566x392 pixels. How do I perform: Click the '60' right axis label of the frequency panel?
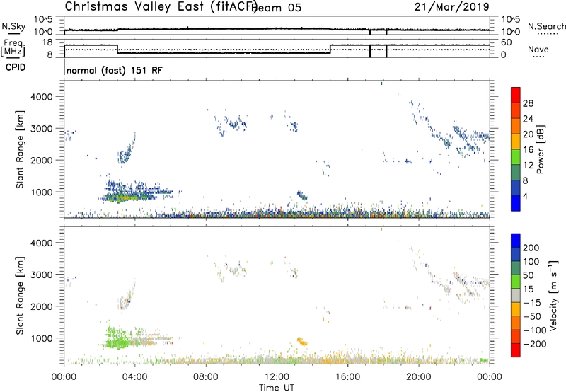tap(507, 42)
